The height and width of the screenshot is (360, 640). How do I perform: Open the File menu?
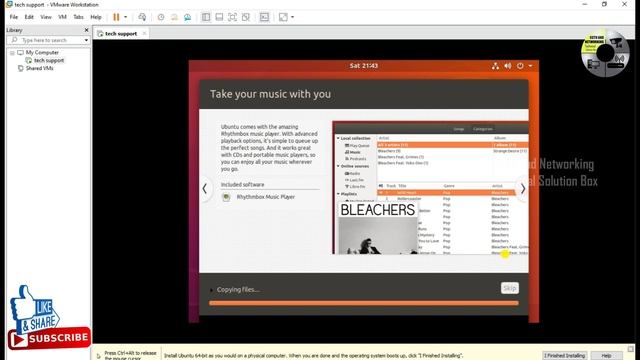[14, 17]
